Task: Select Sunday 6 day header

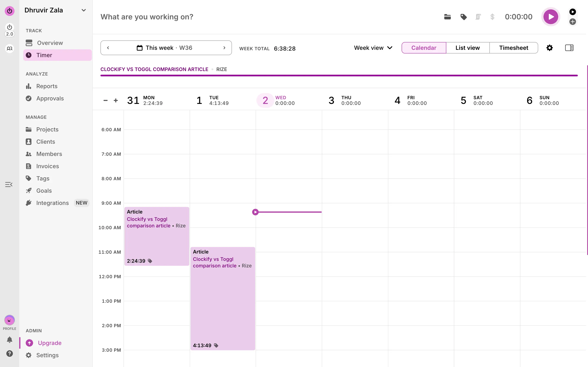Action: point(543,100)
